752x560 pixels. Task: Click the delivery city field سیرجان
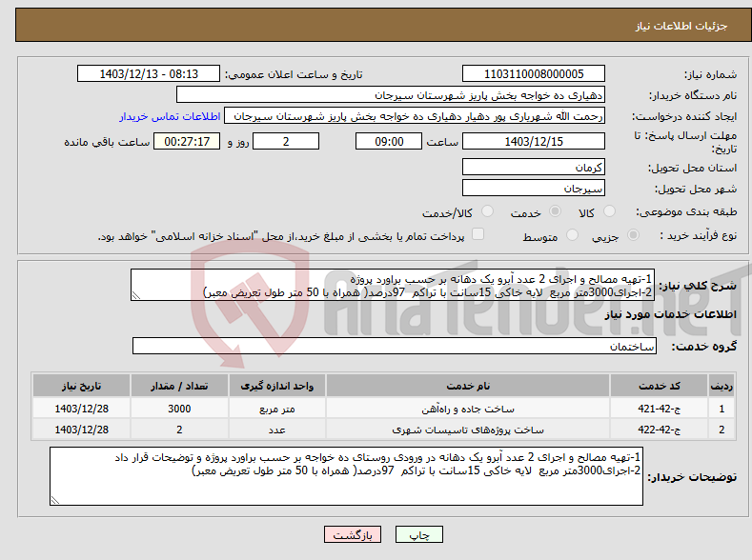click(534, 188)
